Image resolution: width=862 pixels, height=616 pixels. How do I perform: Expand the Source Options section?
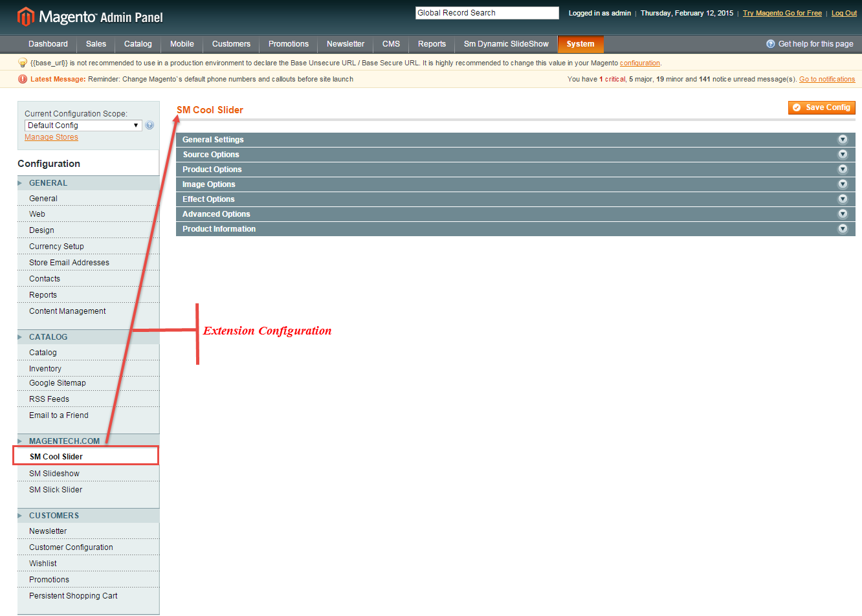tap(516, 155)
